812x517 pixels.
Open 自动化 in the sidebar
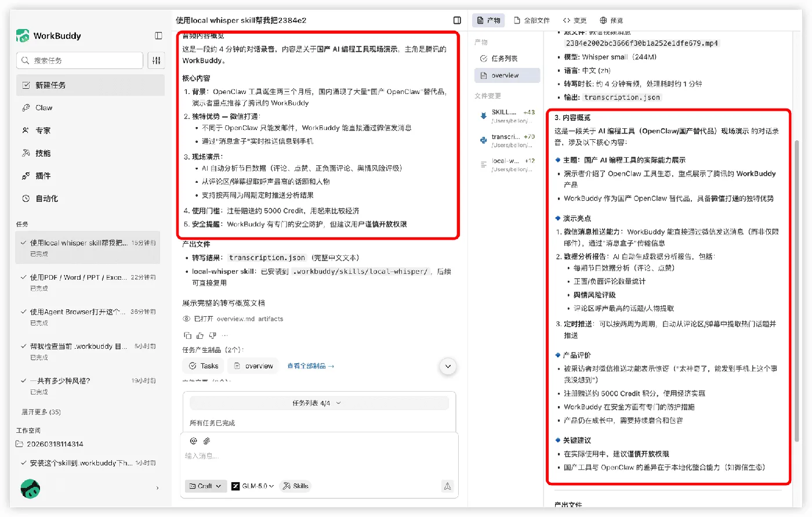tap(90, 198)
